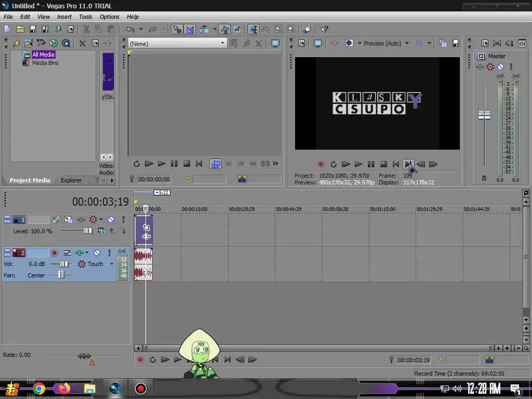
Task: Click Play in the trimmer window
Action: 162,164
